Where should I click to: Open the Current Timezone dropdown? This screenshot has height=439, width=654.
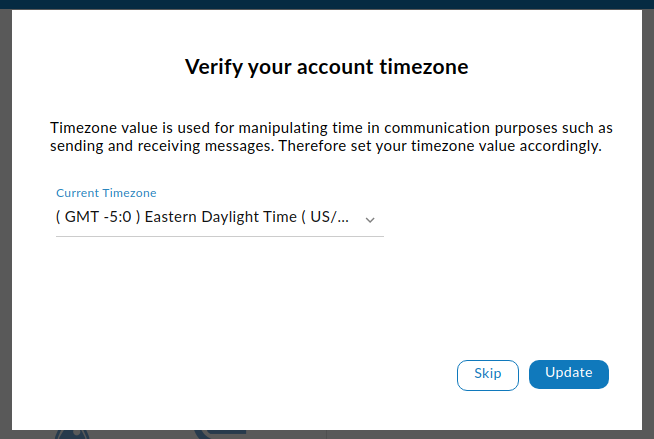point(220,217)
